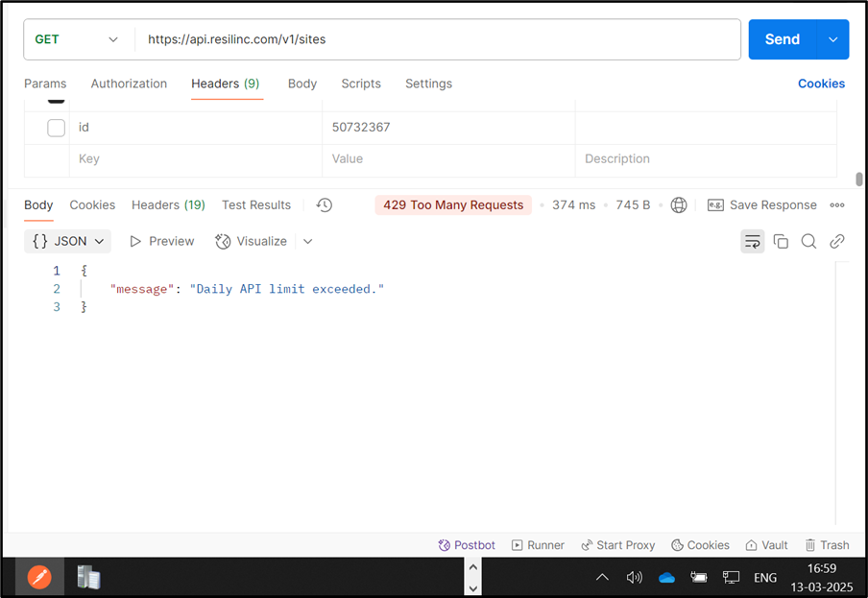Click the 50732367 header value
Viewport: 868px width, 598px height.
click(x=361, y=128)
